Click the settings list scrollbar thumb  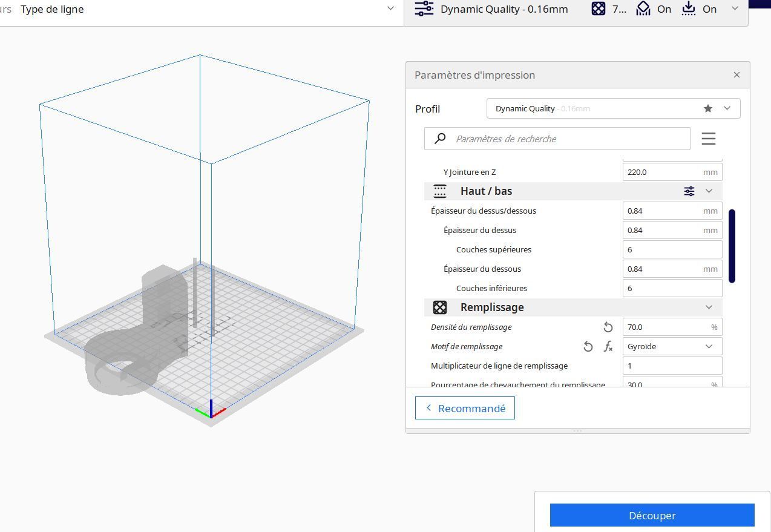pyautogui.click(x=732, y=246)
